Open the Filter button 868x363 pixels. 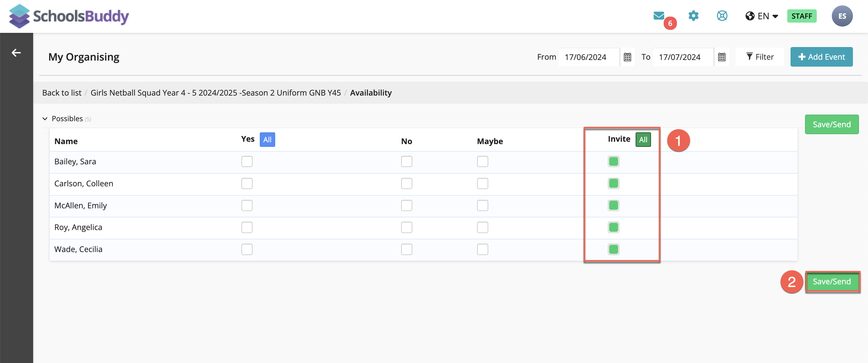click(x=759, y=57)
